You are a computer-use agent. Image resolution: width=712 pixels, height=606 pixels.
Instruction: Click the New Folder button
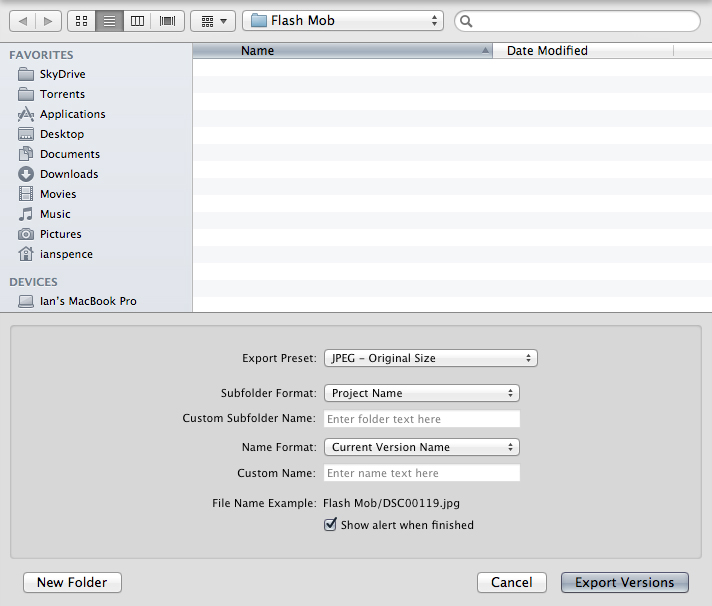[x=72, y=582]
